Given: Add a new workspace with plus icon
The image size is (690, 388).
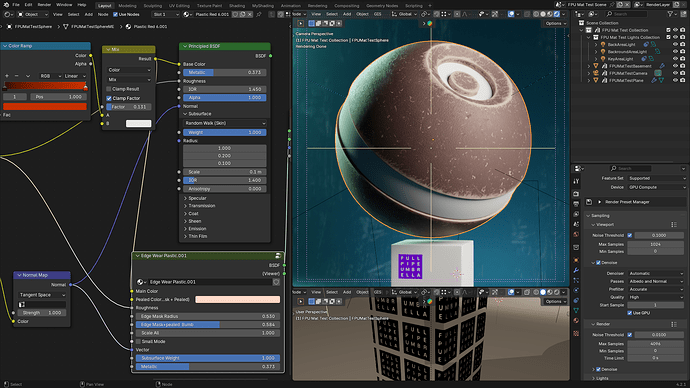Looking at the screenshot, I should 429,6.
